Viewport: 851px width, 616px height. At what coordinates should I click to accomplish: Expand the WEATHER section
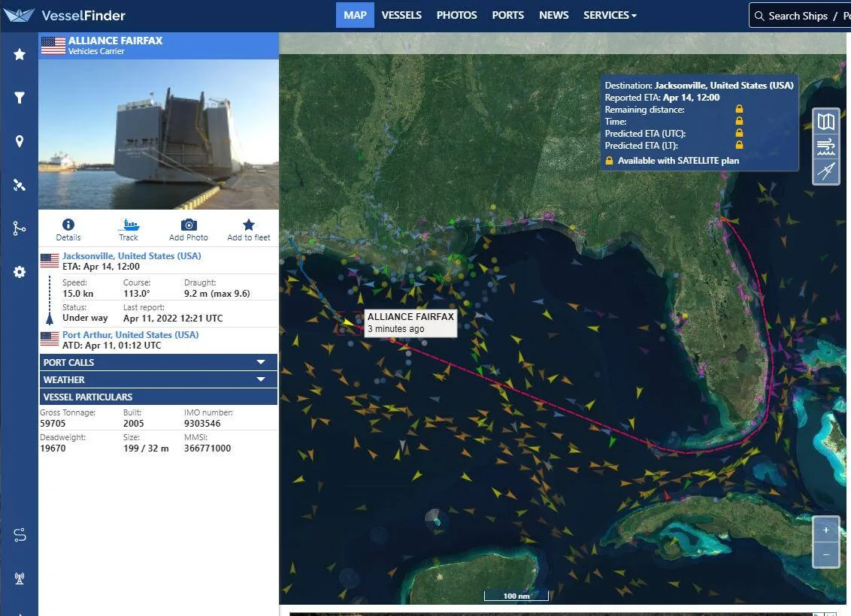(159, 379)
